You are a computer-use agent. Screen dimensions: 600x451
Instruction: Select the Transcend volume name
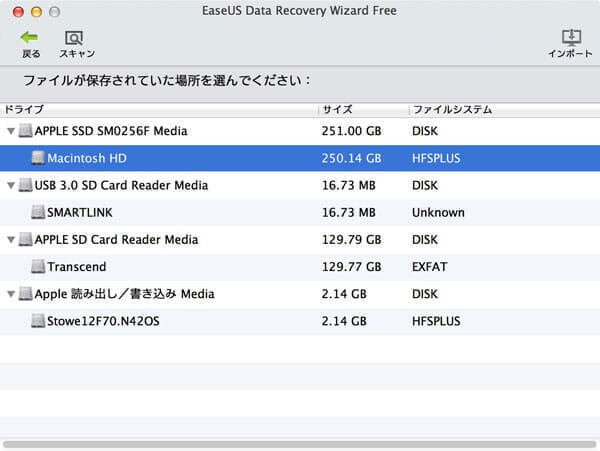(x=77, y=267)
